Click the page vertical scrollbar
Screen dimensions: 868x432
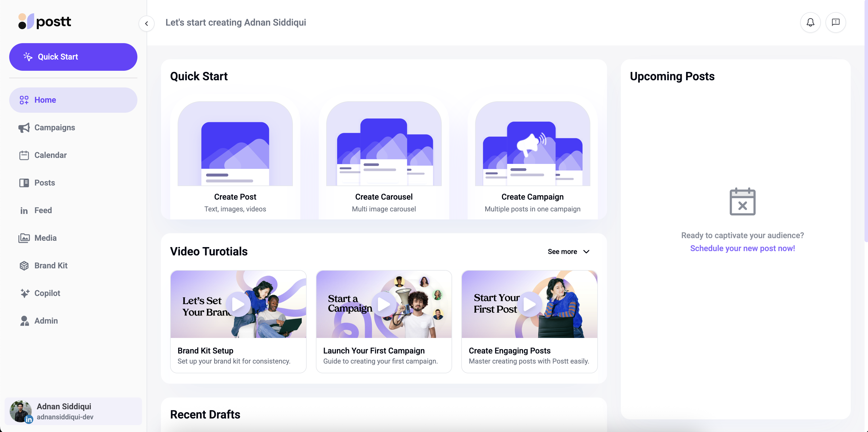[x=866, y=121]
